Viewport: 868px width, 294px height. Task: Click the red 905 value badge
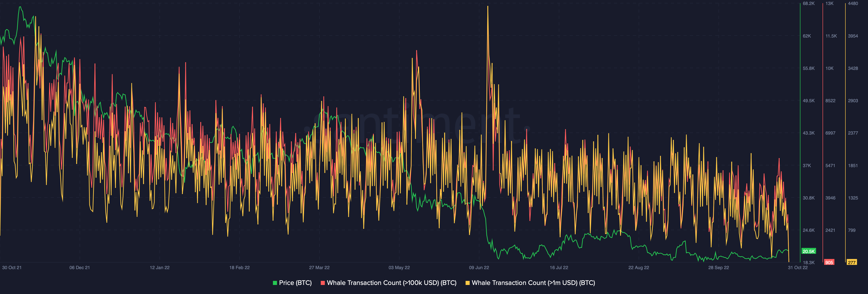point(829,262)
